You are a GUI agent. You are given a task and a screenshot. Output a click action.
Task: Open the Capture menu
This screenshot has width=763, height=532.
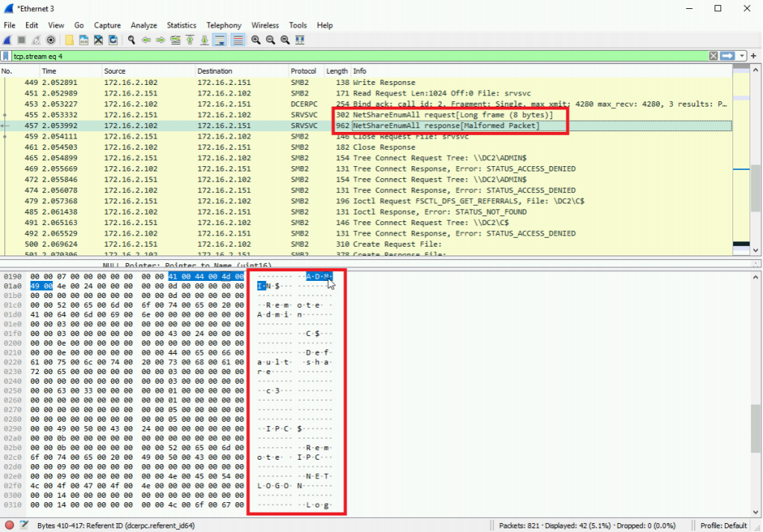(107, 25)
